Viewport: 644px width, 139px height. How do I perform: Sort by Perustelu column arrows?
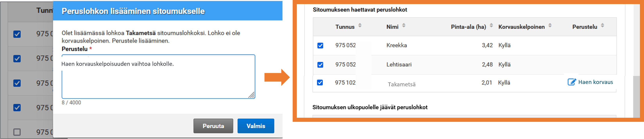(x=602, y=25)
